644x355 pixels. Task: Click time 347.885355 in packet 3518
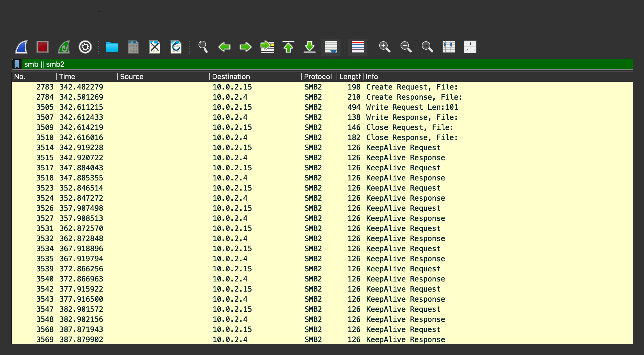tap(81, 178)
